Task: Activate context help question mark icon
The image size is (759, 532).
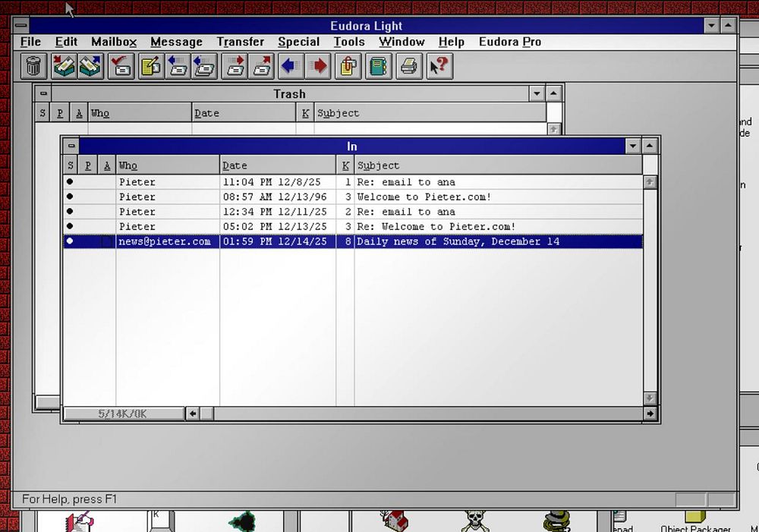Action: (439, 66)
